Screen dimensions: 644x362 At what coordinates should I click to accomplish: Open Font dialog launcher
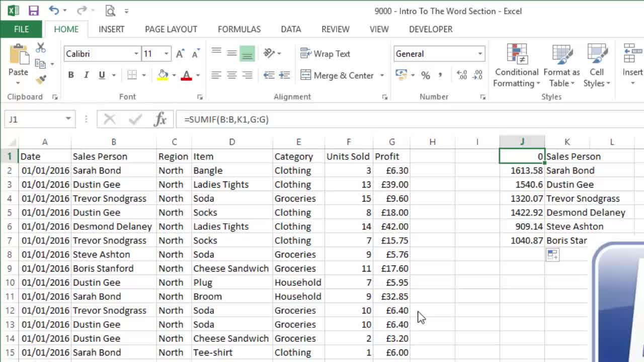pos(200,97)
